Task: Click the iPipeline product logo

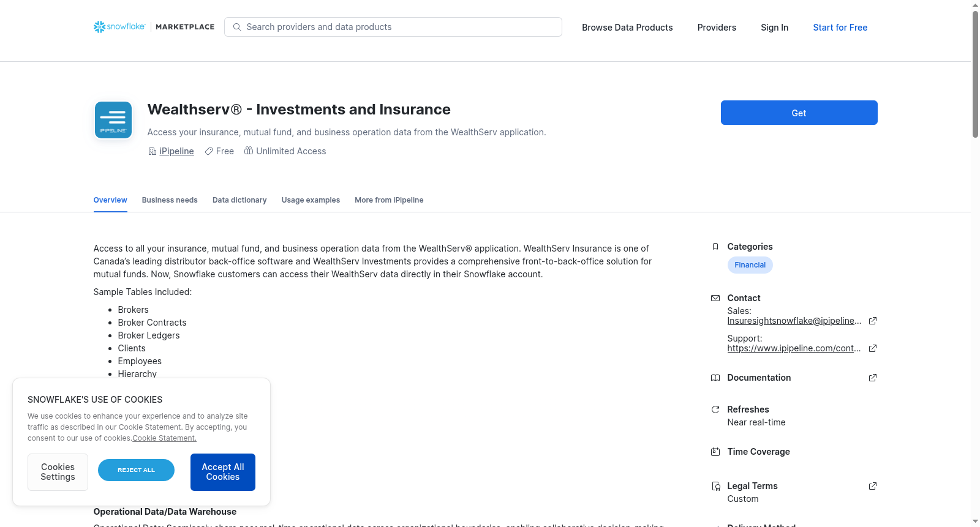Action: coord(113,120)
